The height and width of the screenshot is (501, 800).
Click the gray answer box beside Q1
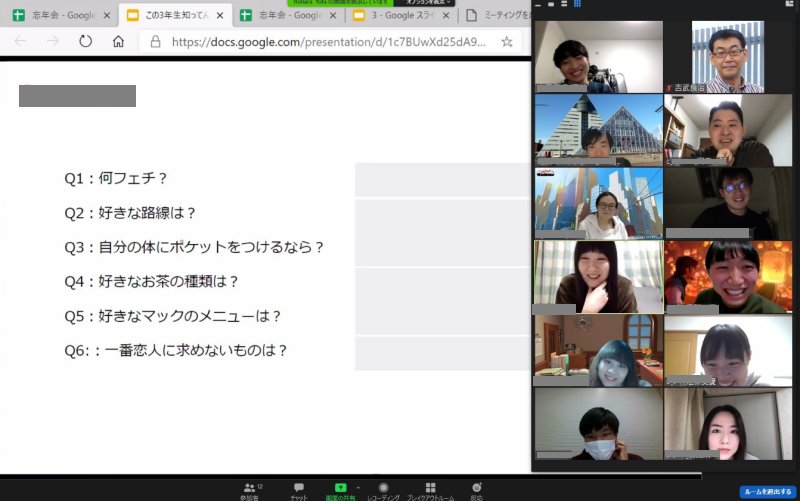(443, 180)
